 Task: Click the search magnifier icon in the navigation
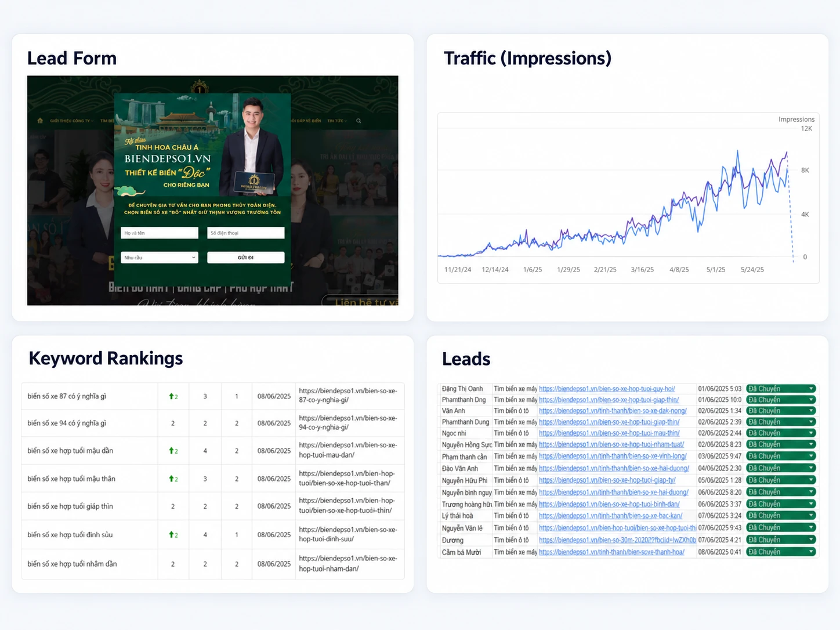pyautogui.click(x=359, y=121)
